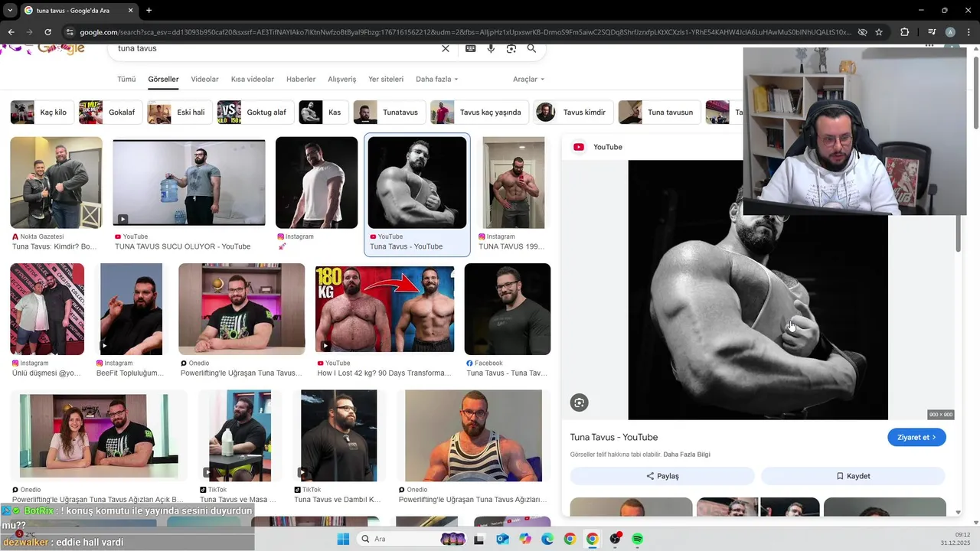The image size is (980, 551).
Task: Open Microsoft Edge from the taskbar
Action: click(x=547, y=539)
